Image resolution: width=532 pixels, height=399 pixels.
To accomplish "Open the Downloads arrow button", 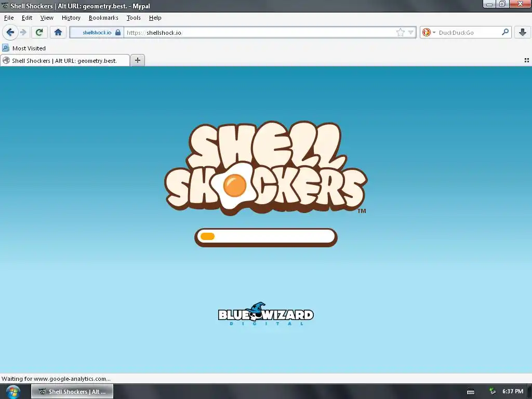I will (523, 33).
